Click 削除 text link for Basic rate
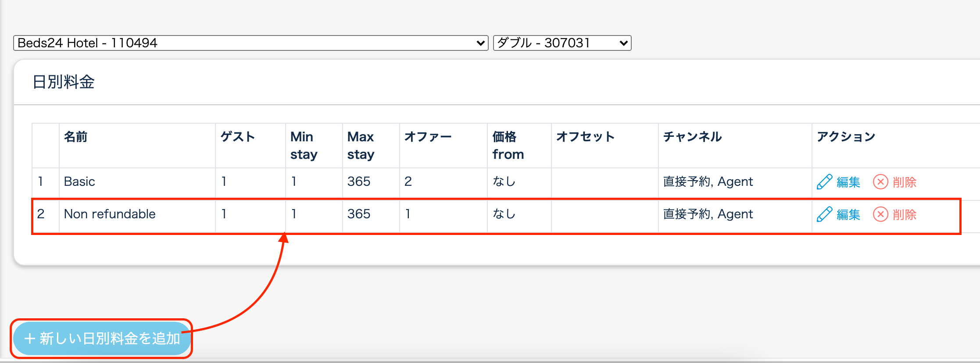The height and width of the screenshot is (363, 980). coord(905,182)
